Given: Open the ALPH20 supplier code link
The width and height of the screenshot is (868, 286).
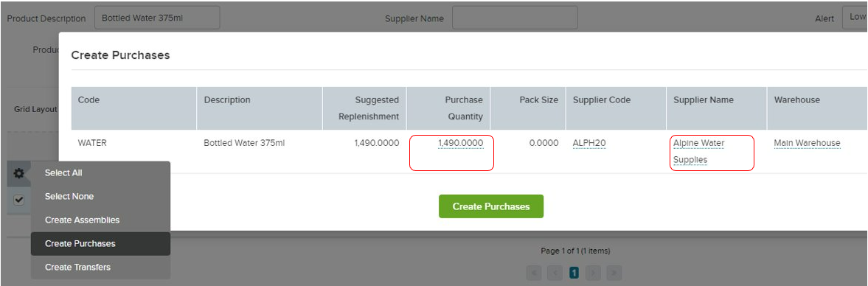Looking at the screenshot, I should tap(589, 143).
